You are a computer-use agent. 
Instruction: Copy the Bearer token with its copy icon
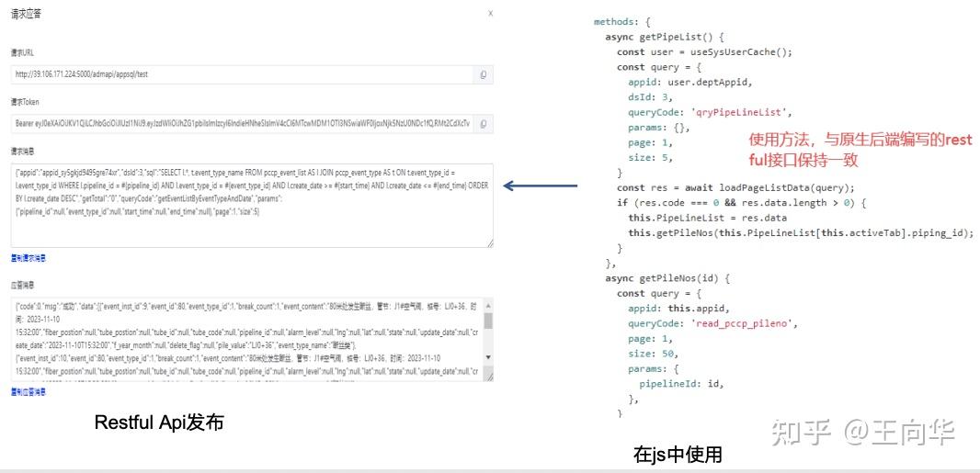(484, 124)
